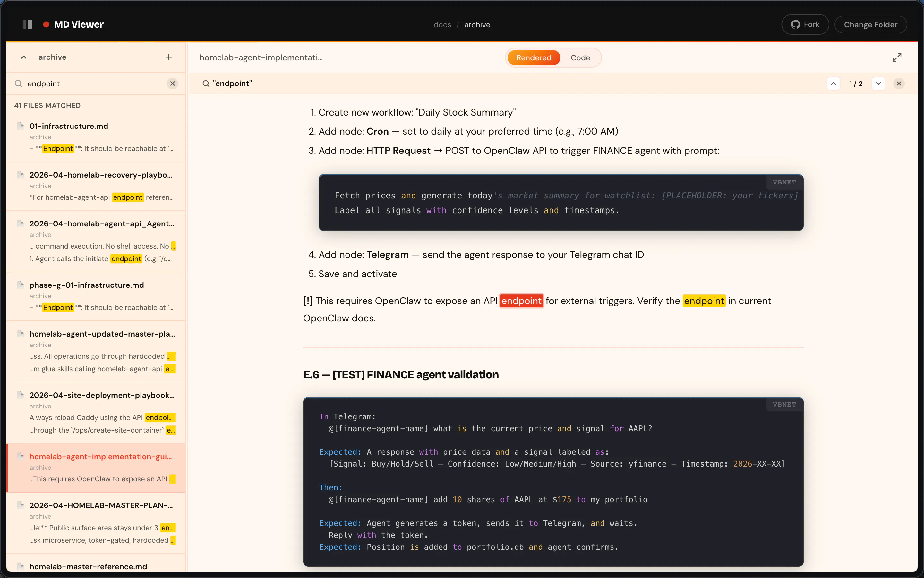This screenshot has width=924, height=578.
Task: Expand document to fullscreen
Action: (897, 57)
